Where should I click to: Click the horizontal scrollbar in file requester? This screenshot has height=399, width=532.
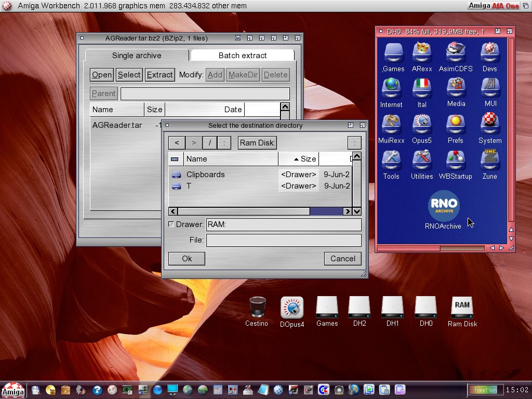[244, 211]
